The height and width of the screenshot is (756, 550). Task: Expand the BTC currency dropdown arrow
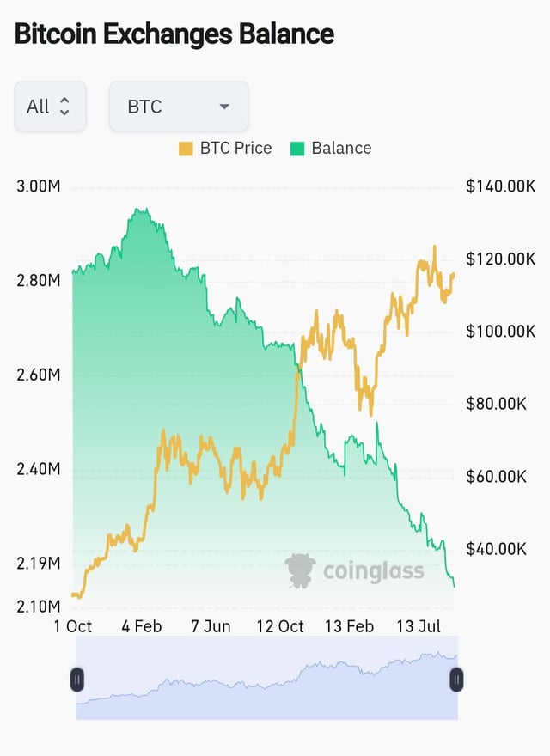tap(224, 107)
